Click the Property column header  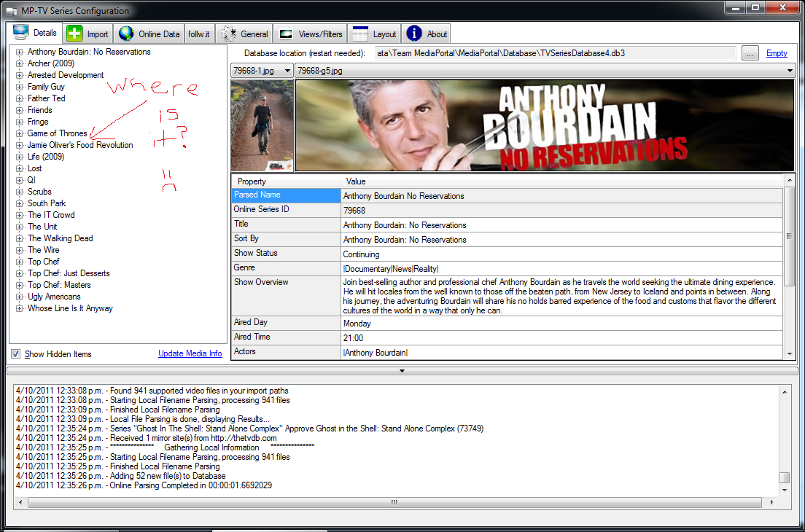click(287, 181)
